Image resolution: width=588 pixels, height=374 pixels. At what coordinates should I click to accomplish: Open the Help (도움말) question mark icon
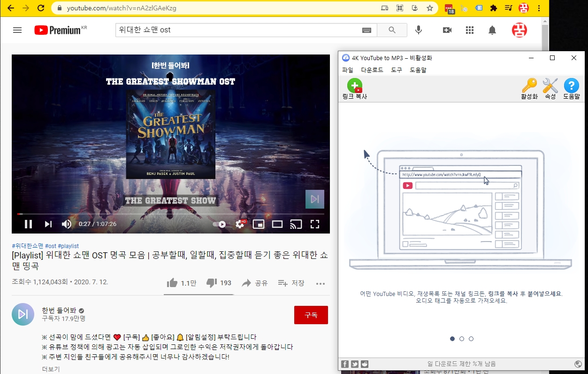(x=571, y=86)
